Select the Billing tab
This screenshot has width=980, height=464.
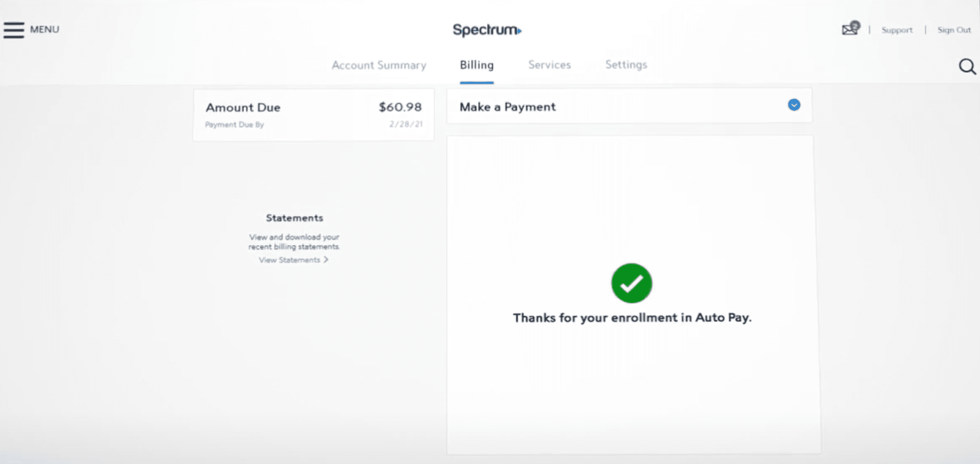coord(477,65)
